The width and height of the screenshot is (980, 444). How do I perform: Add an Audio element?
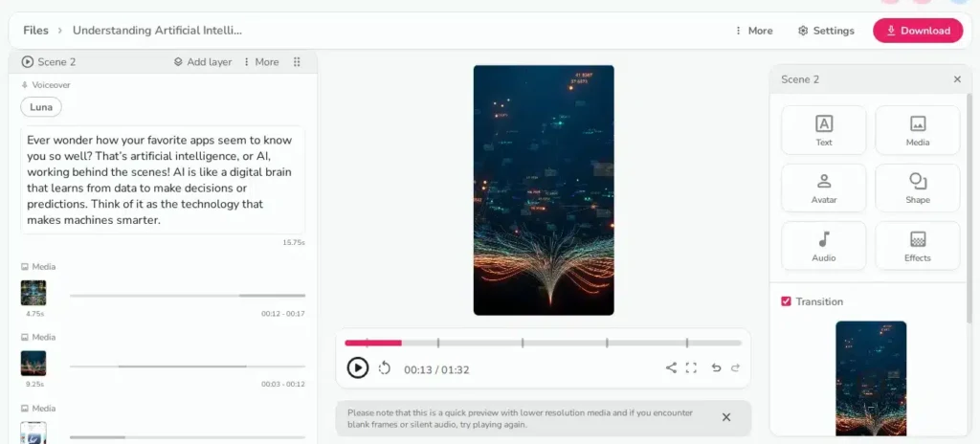pyautogui.click(x=824, y=246)
